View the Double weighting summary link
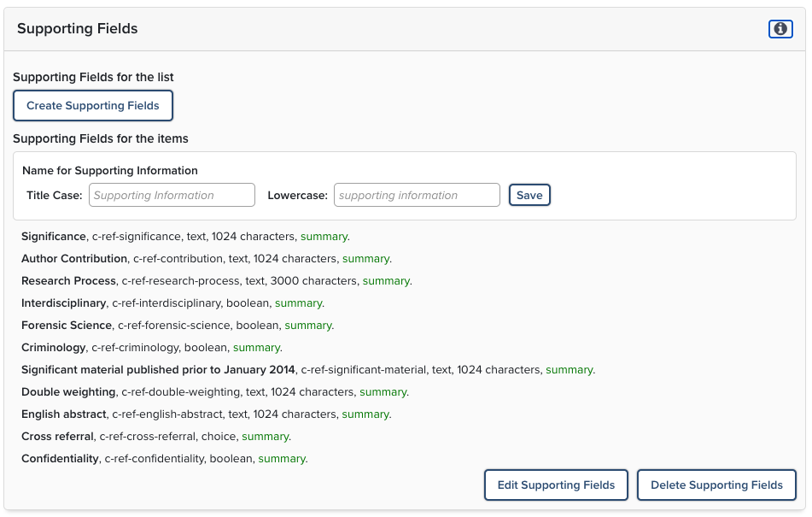The width and height of the screenshot is (812, 517). 383,392
